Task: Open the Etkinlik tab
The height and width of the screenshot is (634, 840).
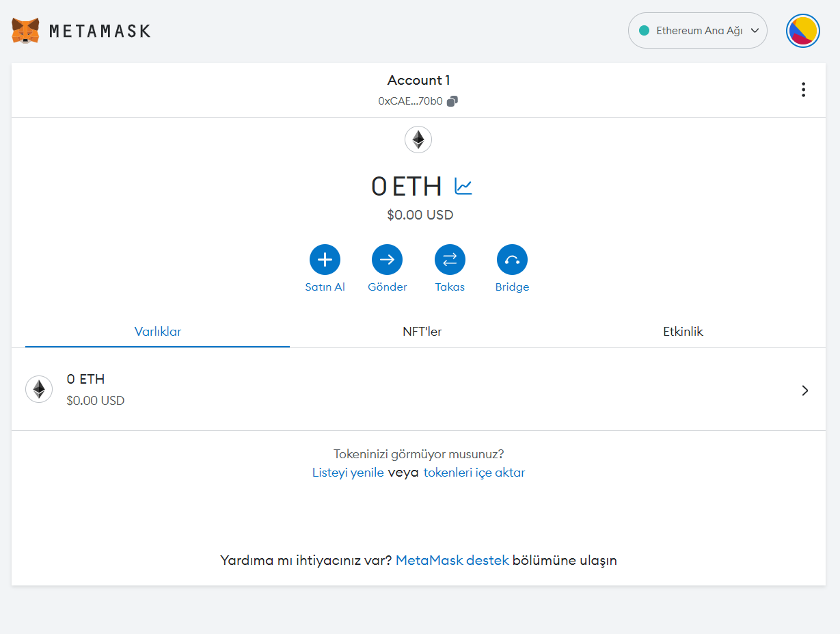Action: [683, 332]
